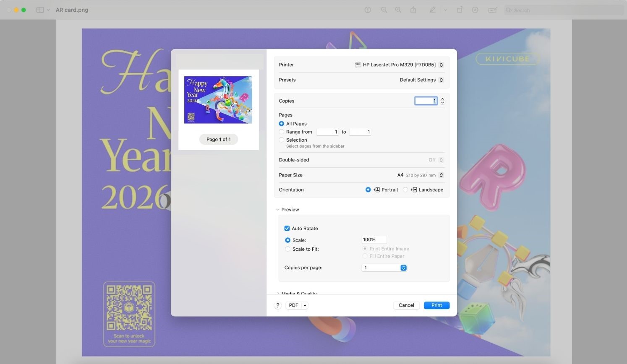The height and width of the screenshot is (364, 627).
Task: Click the zoom in magnifier icon
Action: click(x=398, y=10)
